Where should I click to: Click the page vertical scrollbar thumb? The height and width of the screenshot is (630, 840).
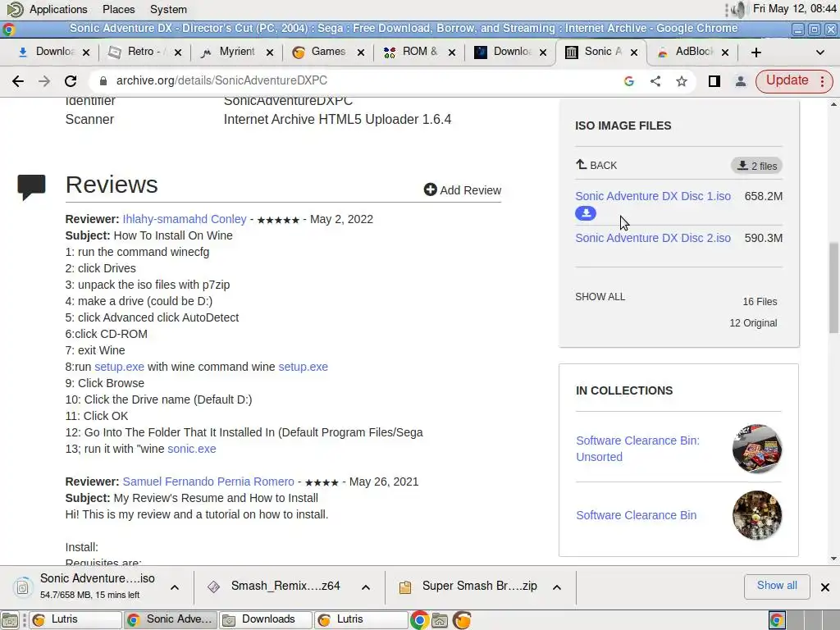833,288
